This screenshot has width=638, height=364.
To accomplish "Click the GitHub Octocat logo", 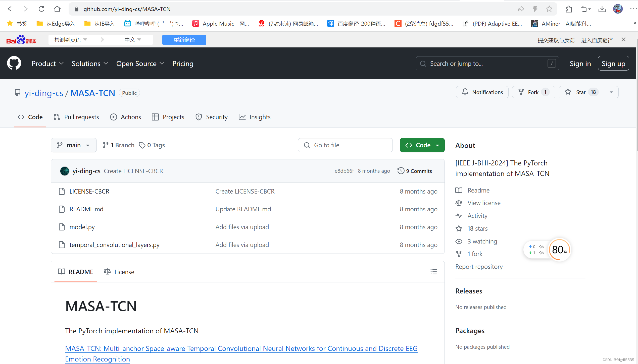I will (x=14, y=63).
